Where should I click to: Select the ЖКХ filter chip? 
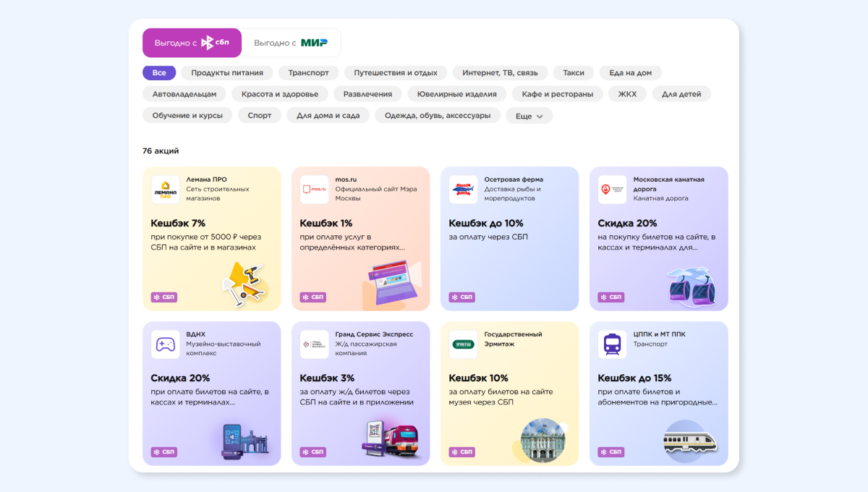[627, 94]
